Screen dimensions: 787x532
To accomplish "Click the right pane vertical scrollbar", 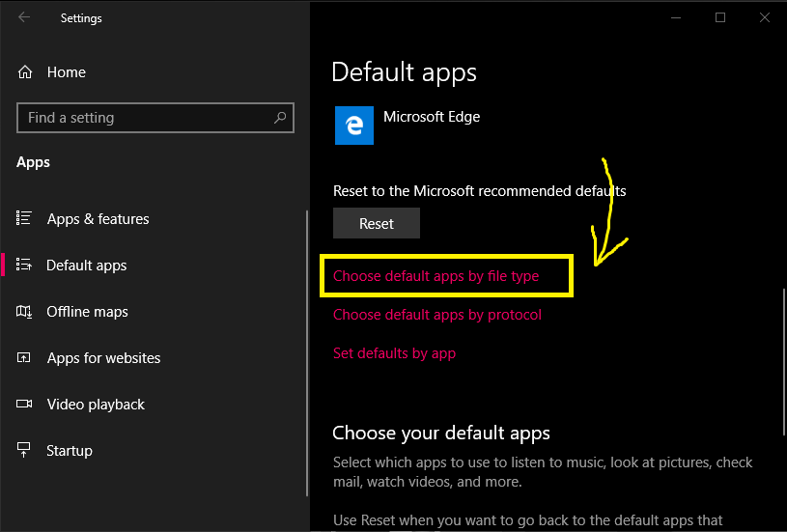I will 783,362.
